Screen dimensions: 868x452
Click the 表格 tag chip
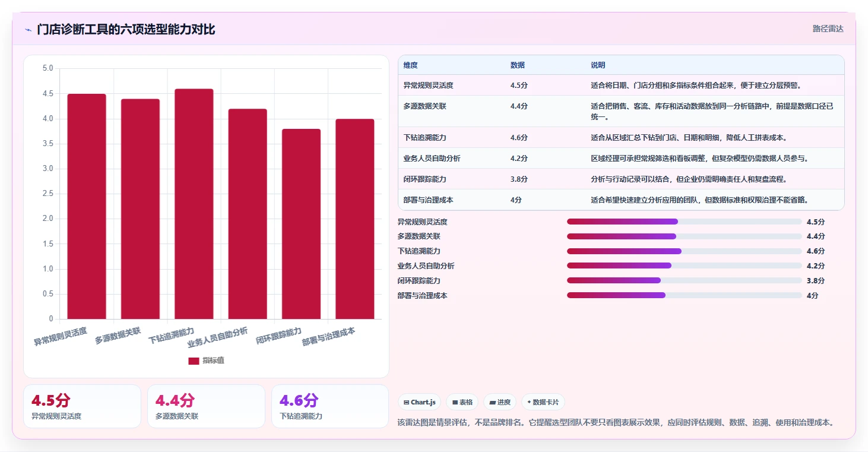[462, 402]
